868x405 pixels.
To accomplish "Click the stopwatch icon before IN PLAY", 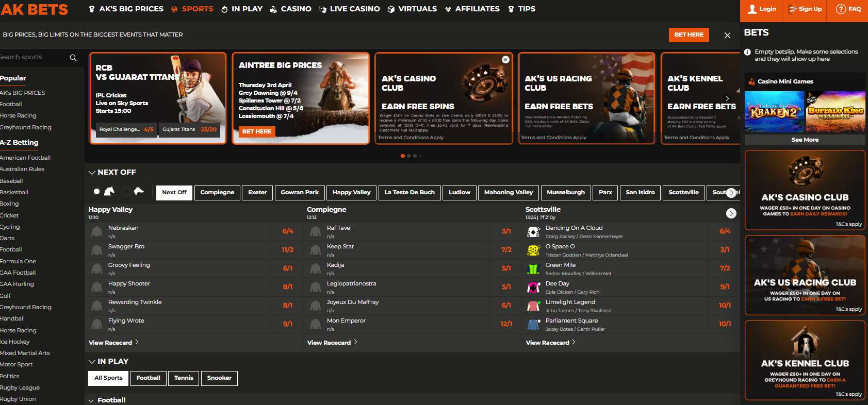I will pyautogui.click(x=224, y=9).
